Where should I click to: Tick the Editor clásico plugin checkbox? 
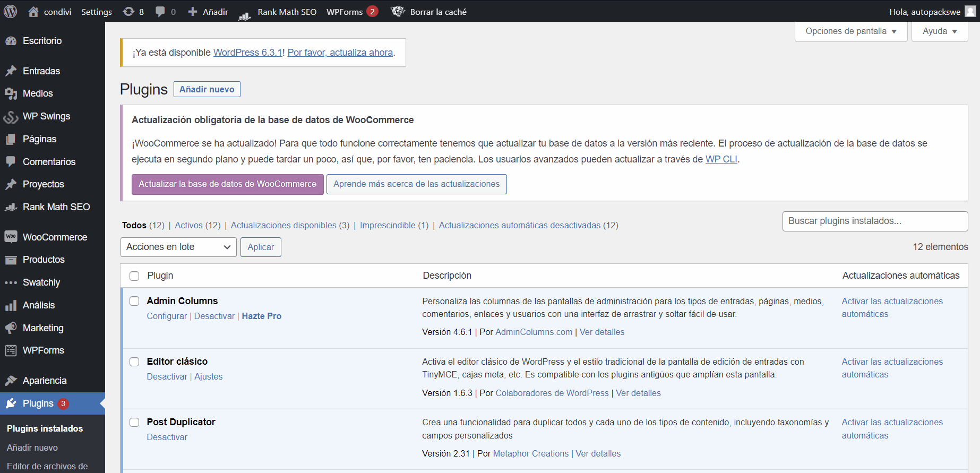tap(134, 362)
